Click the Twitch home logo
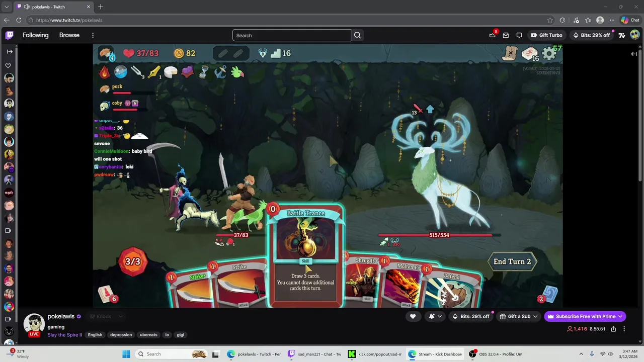Screen dimensions: 644x362 pos(10,35)
